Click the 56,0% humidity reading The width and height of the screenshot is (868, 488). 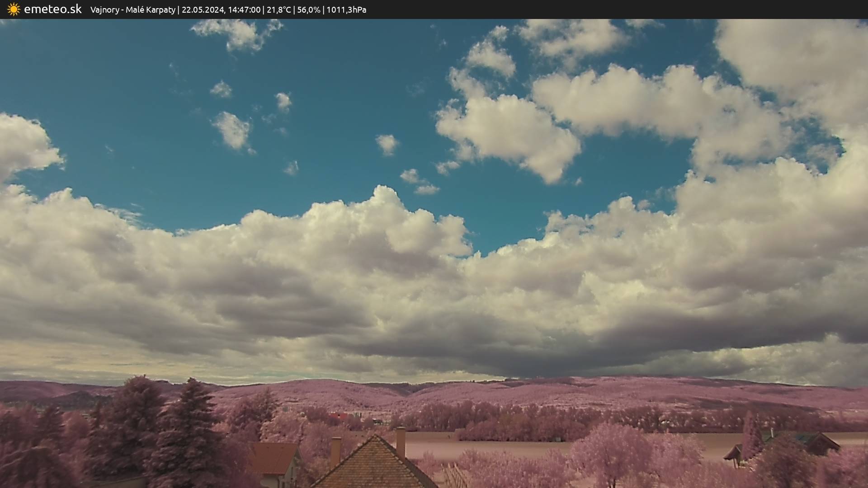click(308, 9)
